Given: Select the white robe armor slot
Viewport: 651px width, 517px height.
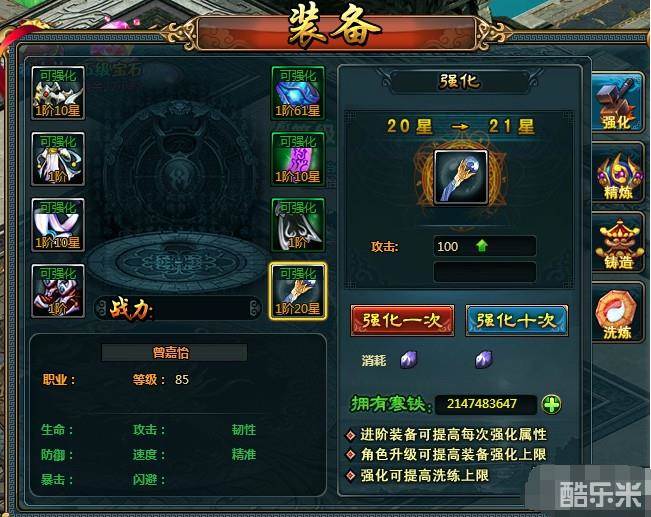Looking at the screenshot, I should tap(58, 159).
